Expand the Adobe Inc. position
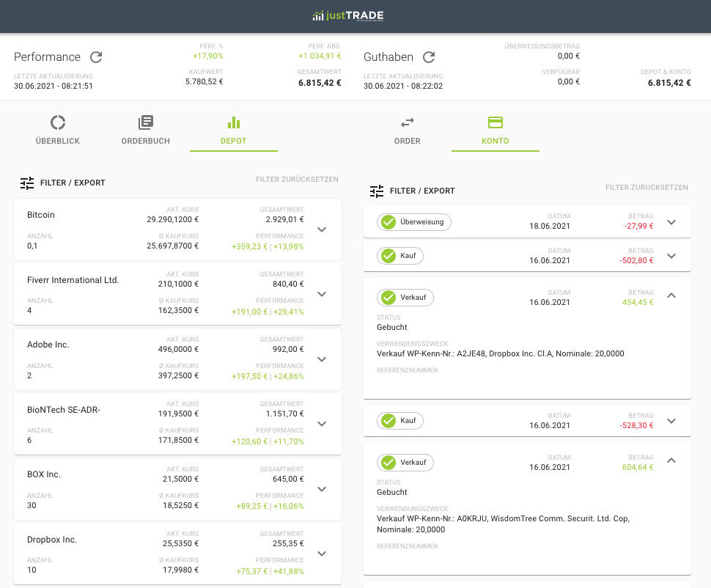The width and height of the screenshot is (711, 588). click(322, 359)
